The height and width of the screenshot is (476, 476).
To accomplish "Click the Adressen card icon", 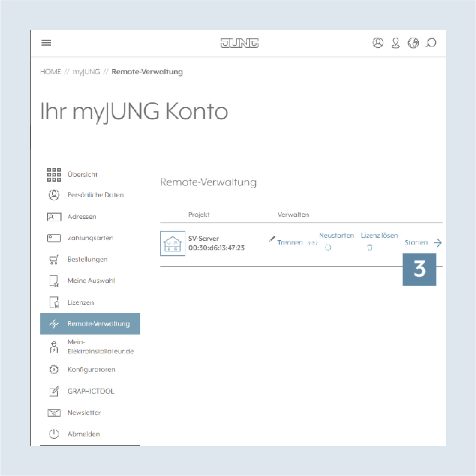I will pyautogui.click(x=54, y=217).
